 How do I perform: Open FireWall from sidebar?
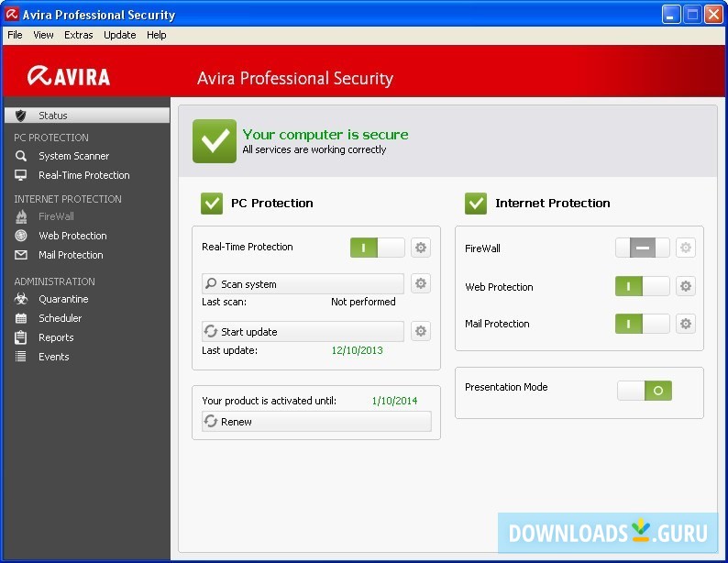coord(56,216)
